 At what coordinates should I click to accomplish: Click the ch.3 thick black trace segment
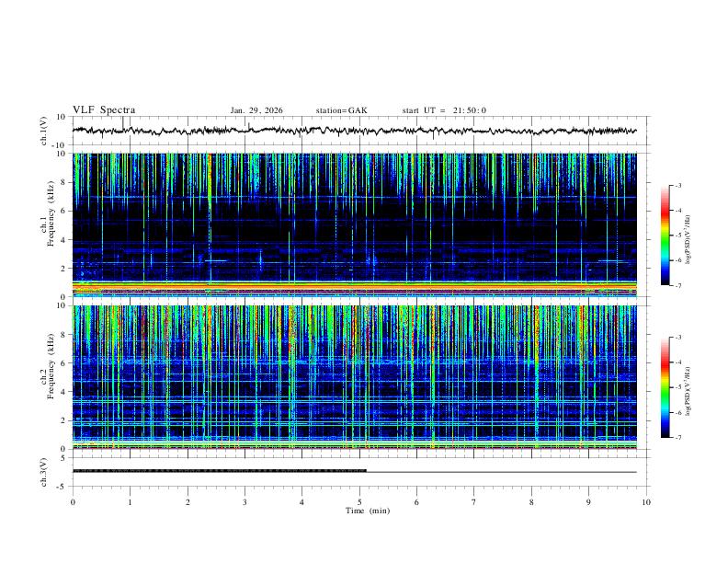point(220,471)
